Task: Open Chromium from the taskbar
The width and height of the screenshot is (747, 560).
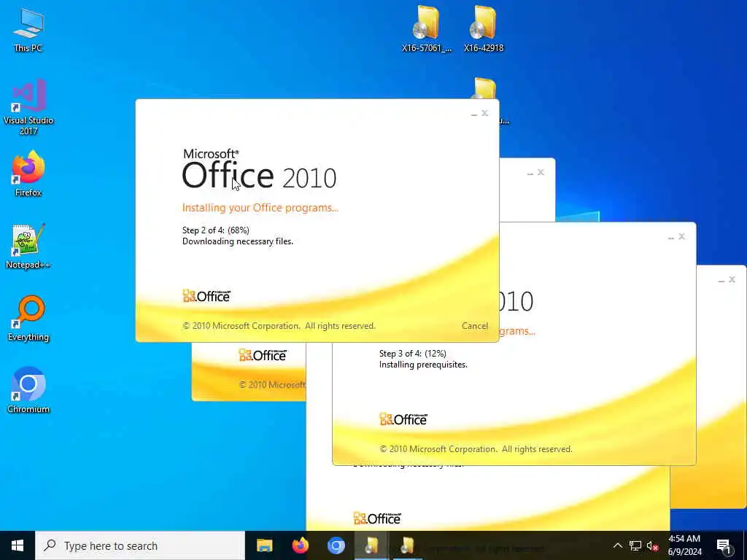Action: [336, 545]
